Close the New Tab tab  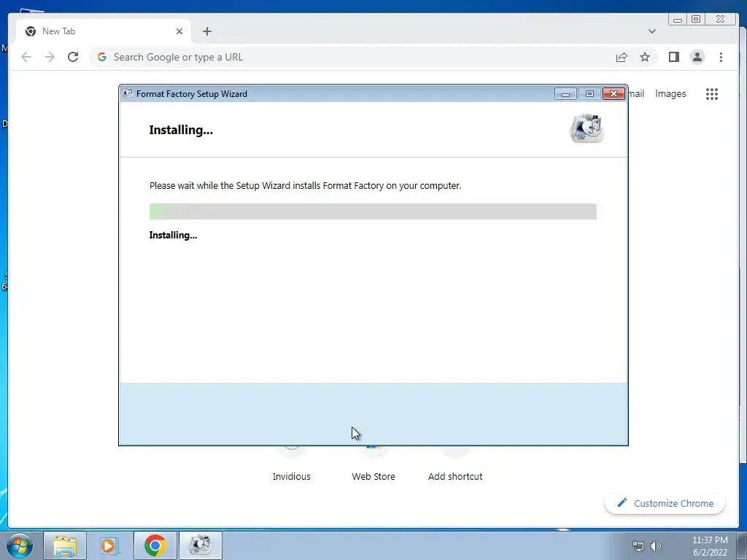coord(179,31)
